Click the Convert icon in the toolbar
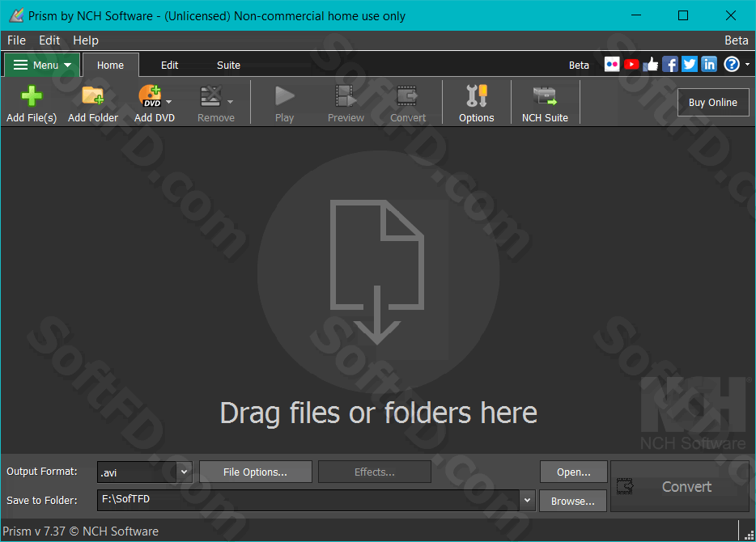 tap(407, 96)
